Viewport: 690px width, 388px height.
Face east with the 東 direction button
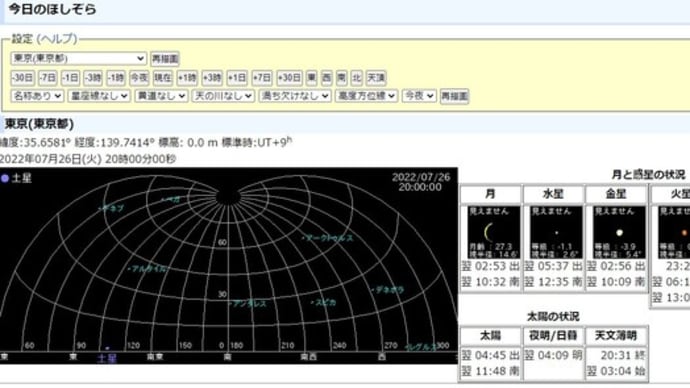click(312, 78)
